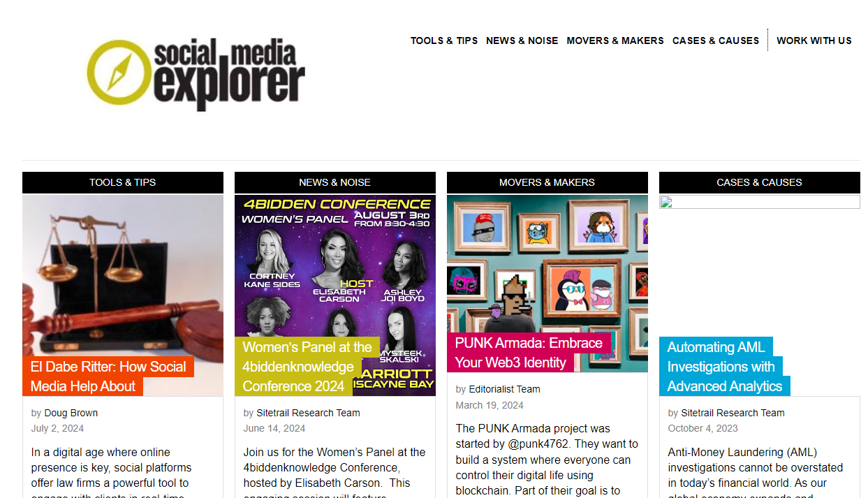868x498 pixels.
Task: Click the date March 19, 2024
Action: coord(490,405)
